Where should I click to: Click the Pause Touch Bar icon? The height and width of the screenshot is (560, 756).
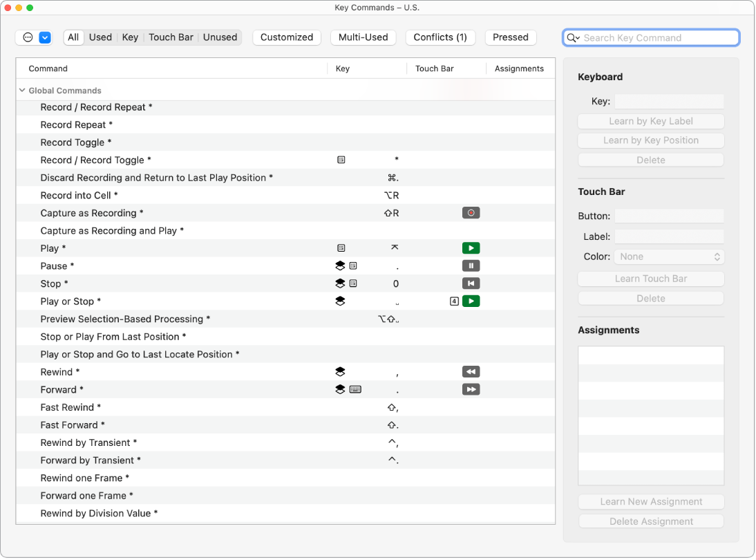point(471,265)
